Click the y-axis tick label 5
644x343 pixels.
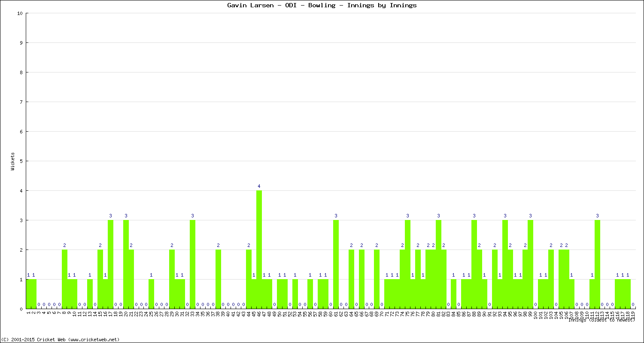click(21, 161)
